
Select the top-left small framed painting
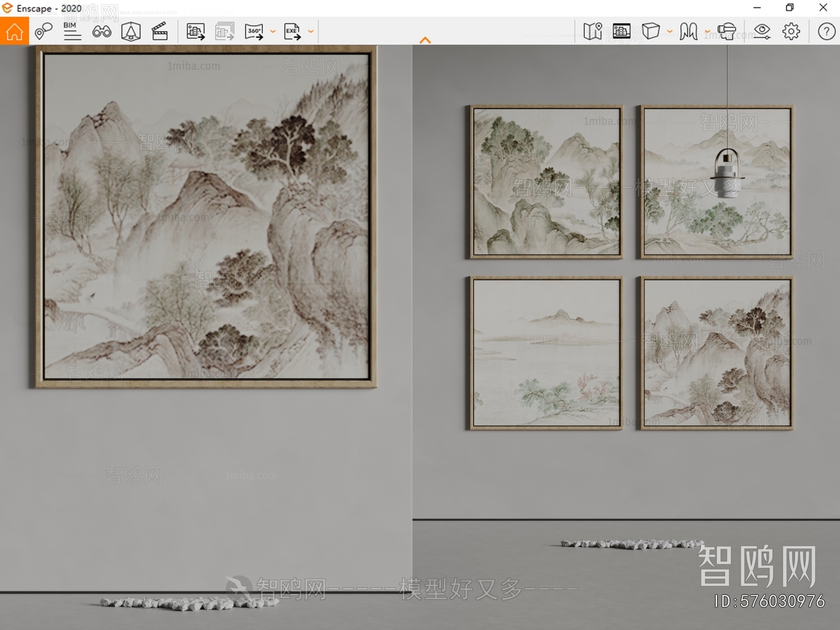pos(546,182)
